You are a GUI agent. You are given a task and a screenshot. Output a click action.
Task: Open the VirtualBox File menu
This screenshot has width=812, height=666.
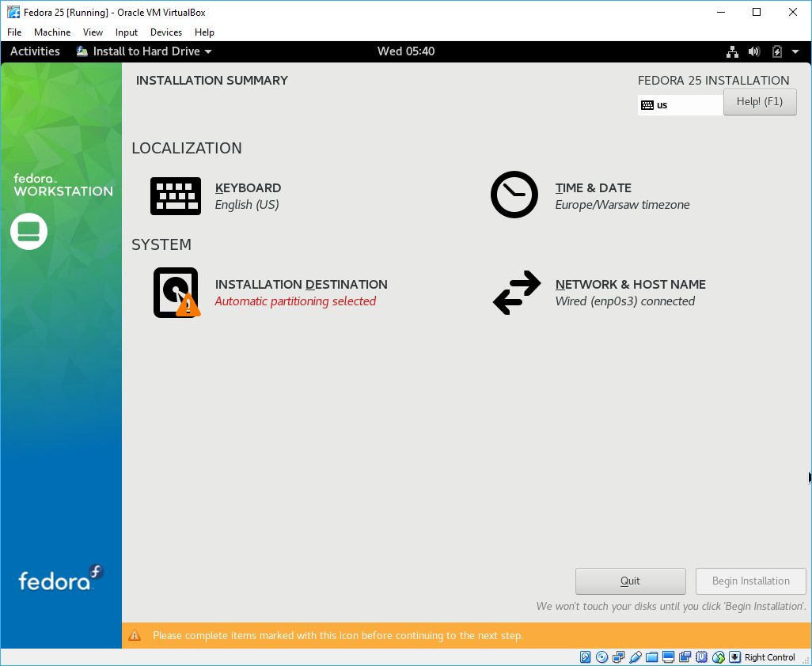14,32
